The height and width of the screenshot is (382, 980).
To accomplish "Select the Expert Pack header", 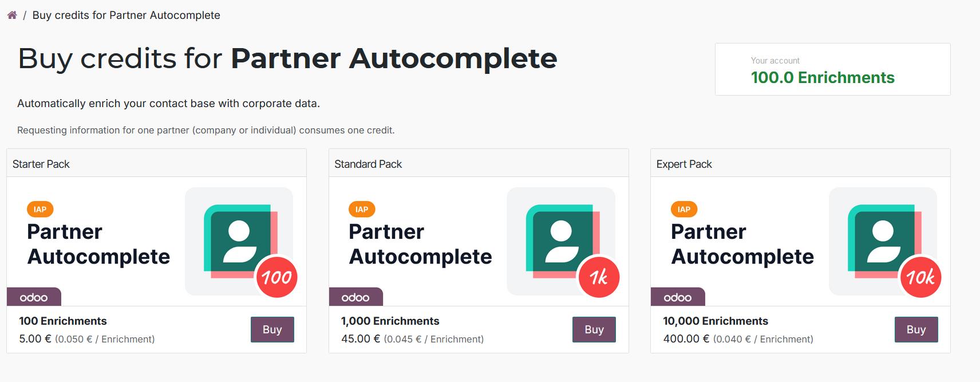I will [800, 164].
